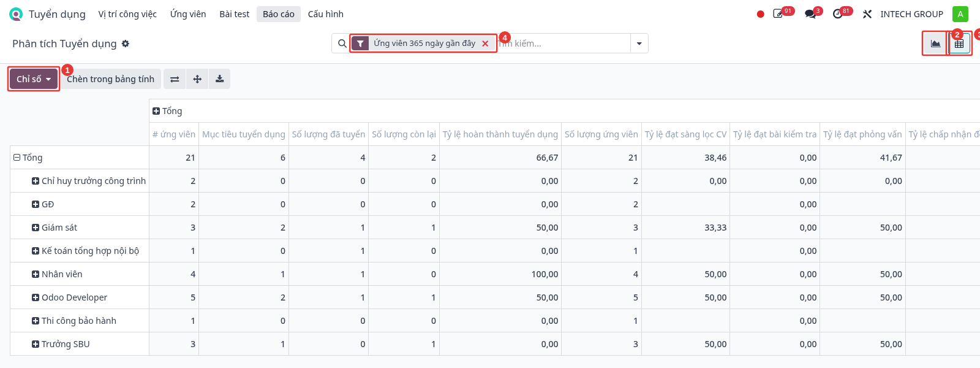Click the search magnifier icon
Image resolution: width=980 pixels, height=368 pixels.
click(x=342, y=44)
